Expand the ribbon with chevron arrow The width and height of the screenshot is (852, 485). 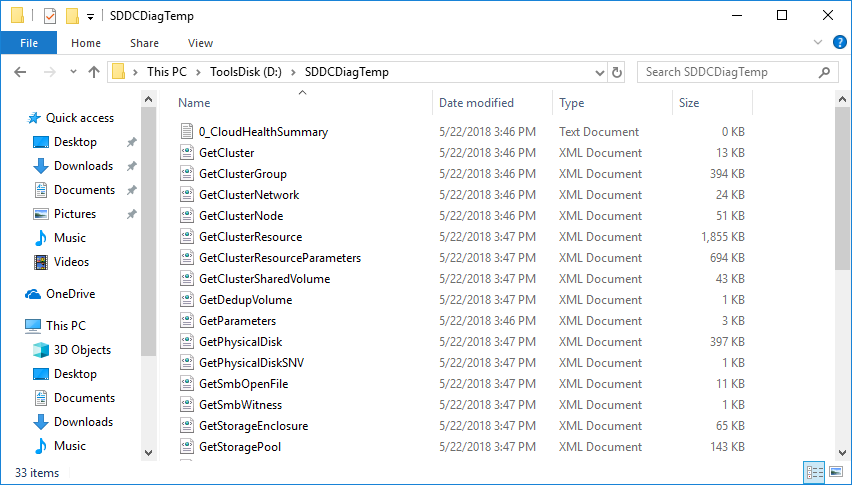(818, 42)
